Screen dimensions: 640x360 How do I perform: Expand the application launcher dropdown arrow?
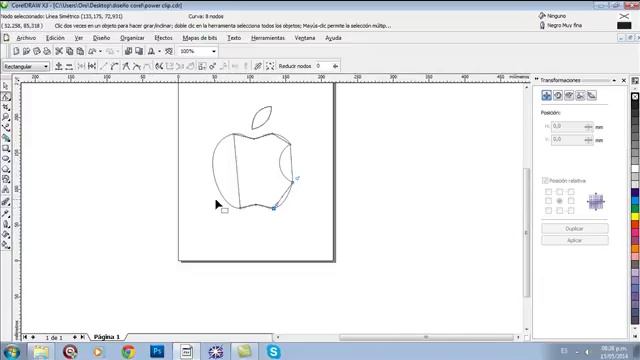tap(160, 51)
